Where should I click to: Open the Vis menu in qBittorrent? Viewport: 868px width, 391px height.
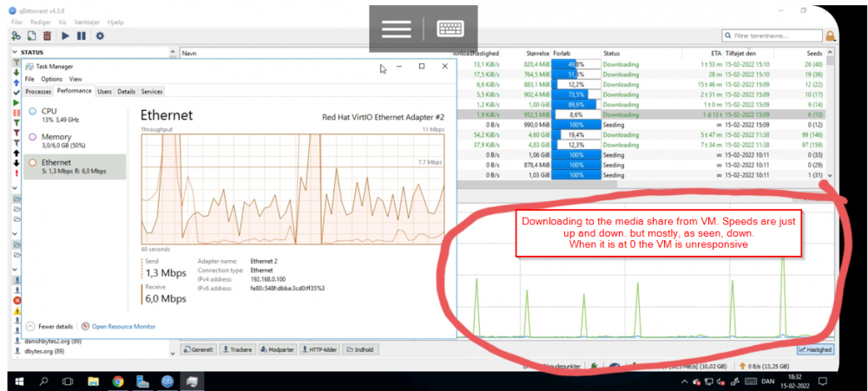(62, 23)
